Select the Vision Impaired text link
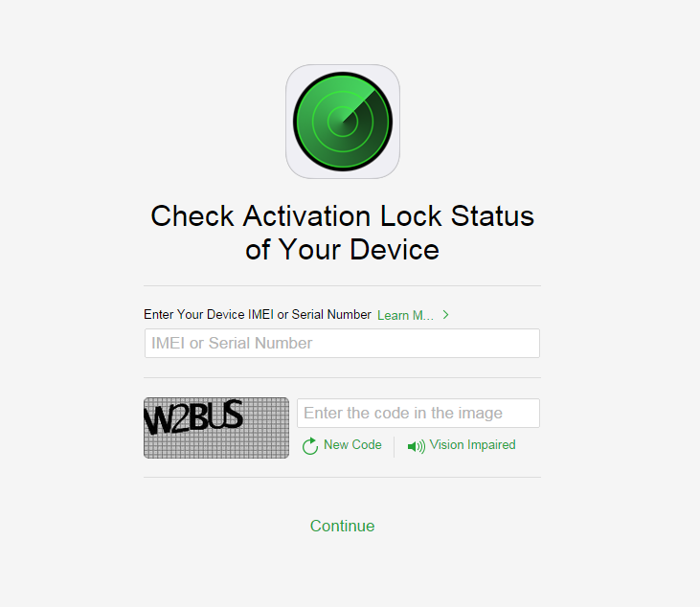Image resolution: width=700 pixels, height=607 pixels. (472, 445)
